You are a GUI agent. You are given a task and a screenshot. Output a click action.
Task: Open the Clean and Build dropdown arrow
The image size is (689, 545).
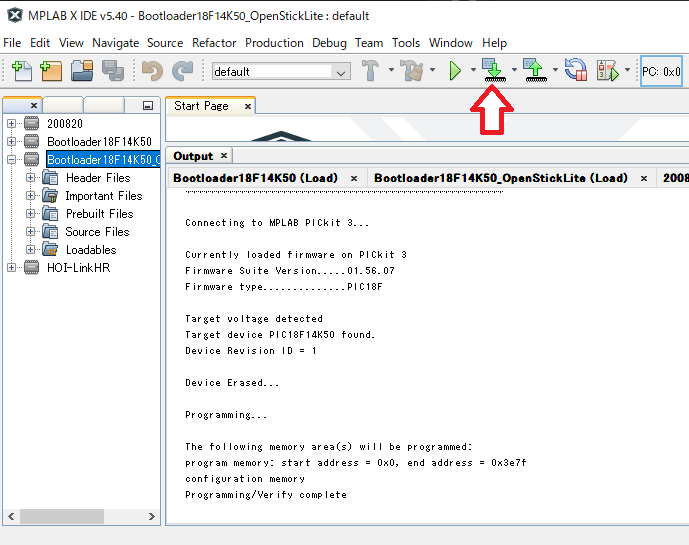pyautogui.click(x=432, y=69)
